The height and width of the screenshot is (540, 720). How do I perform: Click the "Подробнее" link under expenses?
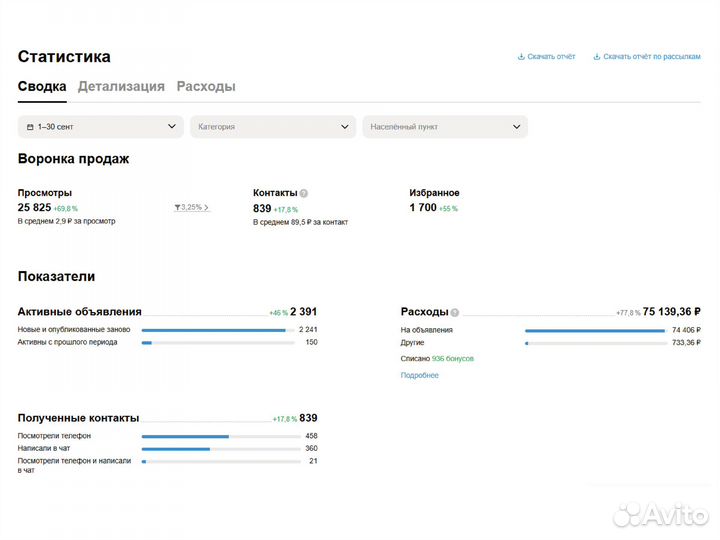[x=419, y=375]
